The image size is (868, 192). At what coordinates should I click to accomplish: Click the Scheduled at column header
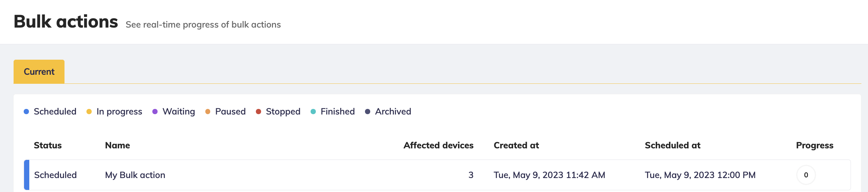[672, 146]
